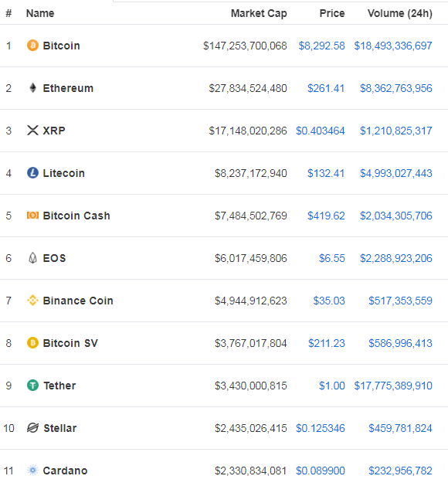This screenshot has width=448, height=486.
Task: Click the Bitcoin Cash orange icon
Action: (x=32, y=216)
